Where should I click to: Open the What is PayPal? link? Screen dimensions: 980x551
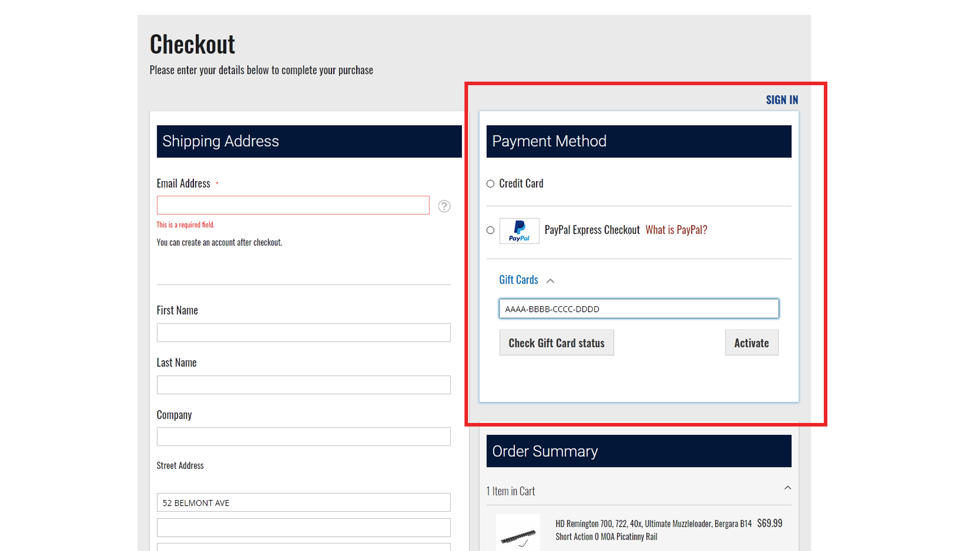click(676, 230)
